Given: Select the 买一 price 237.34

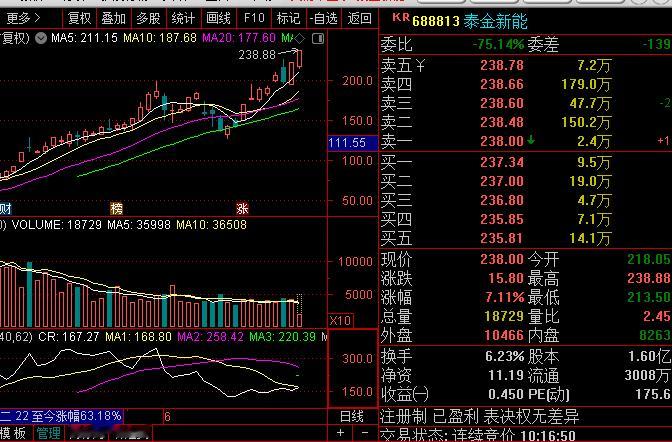Looking at the screenshot, I should [x=501, y=162].
